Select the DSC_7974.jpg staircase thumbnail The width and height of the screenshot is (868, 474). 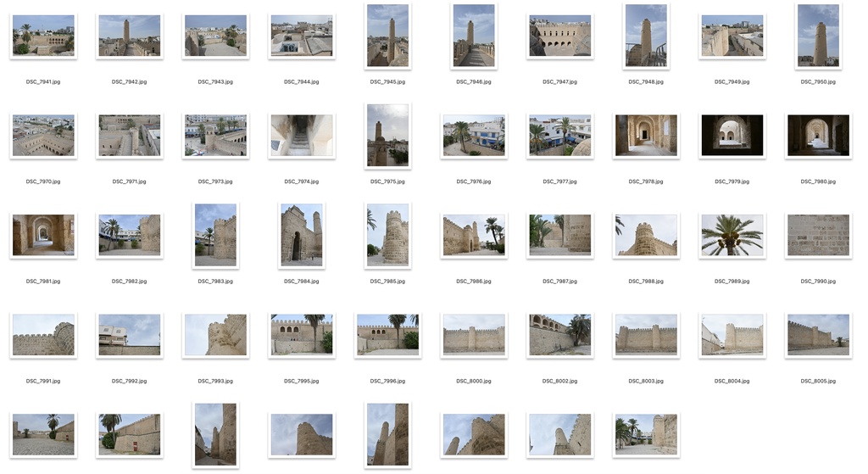(x=302, y=136)
